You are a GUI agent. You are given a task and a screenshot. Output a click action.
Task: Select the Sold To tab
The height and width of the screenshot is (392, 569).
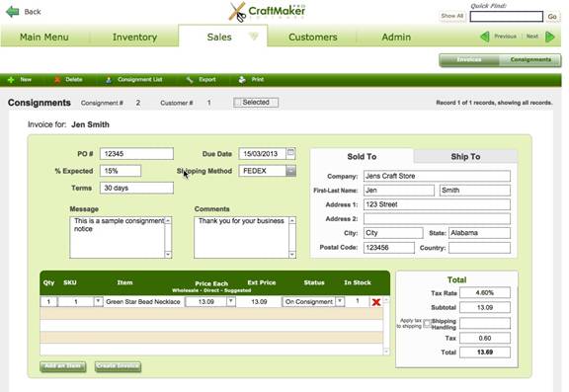coord(362,156)
